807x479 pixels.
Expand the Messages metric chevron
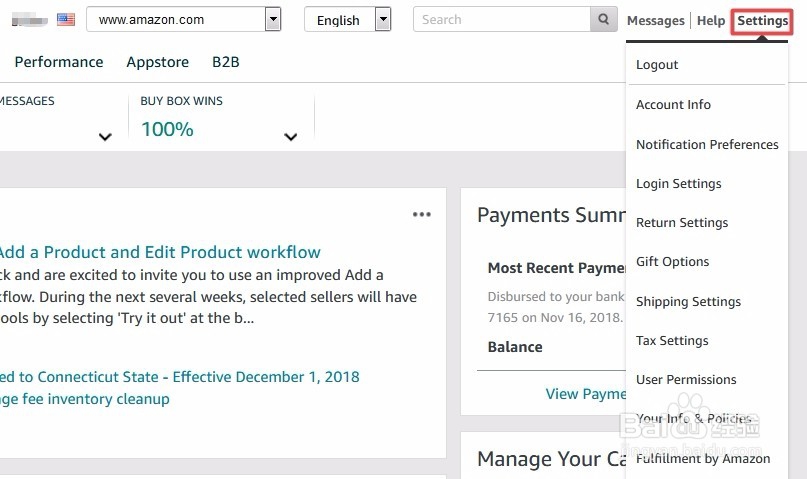click(105, 137)
